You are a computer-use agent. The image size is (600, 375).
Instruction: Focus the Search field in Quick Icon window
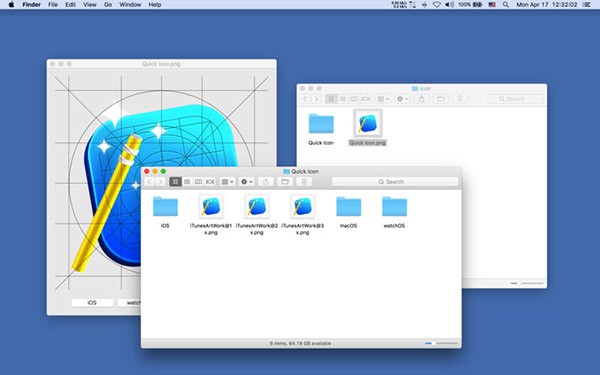point(395,181)
